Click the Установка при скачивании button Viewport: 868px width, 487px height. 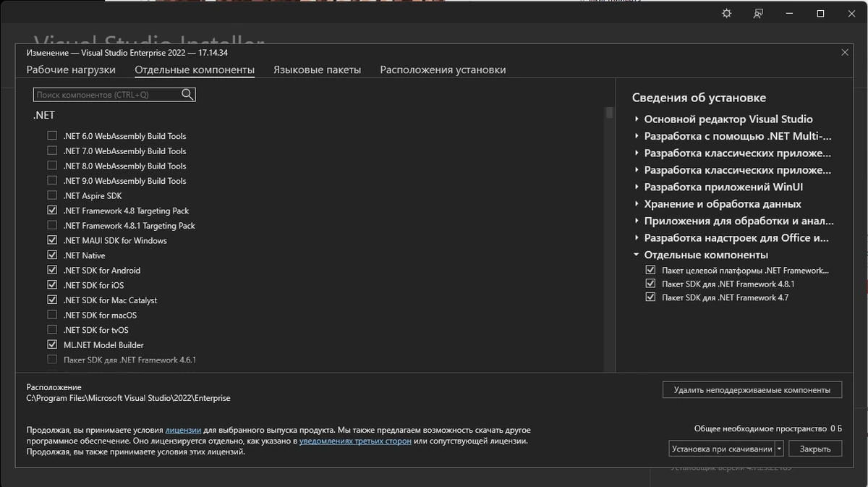[x=722, y=449]
